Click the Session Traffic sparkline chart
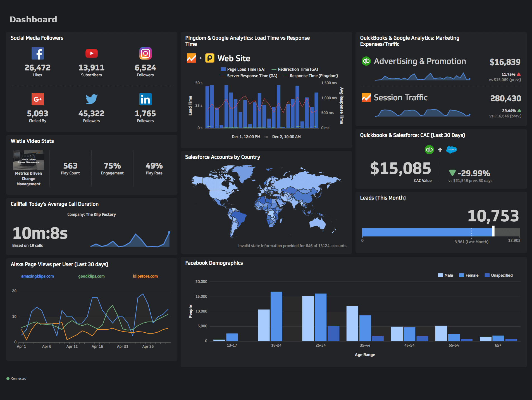The height and width of the screenshot is (400, 532). [423, 113]
